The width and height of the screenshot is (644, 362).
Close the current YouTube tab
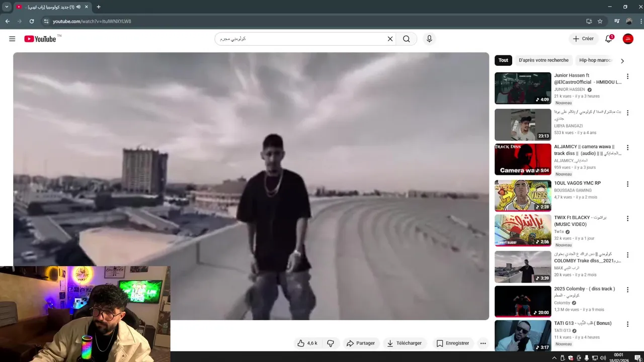86,7
